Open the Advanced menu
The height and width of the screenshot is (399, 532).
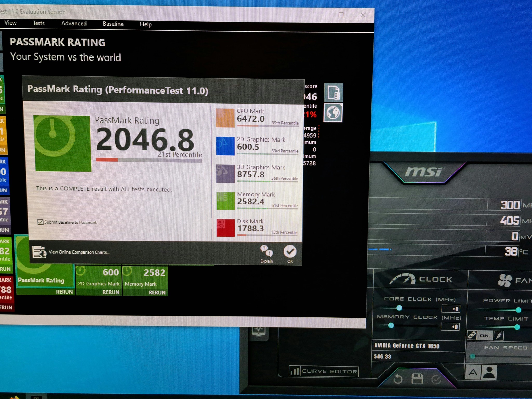(74, 23)
